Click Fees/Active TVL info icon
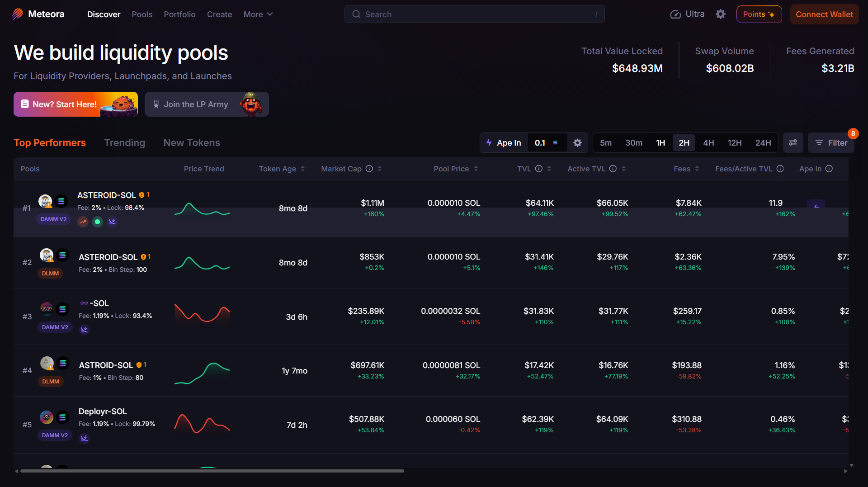This screenshot has width=868, height=487. pyautogui.click(x=780, y=169)
